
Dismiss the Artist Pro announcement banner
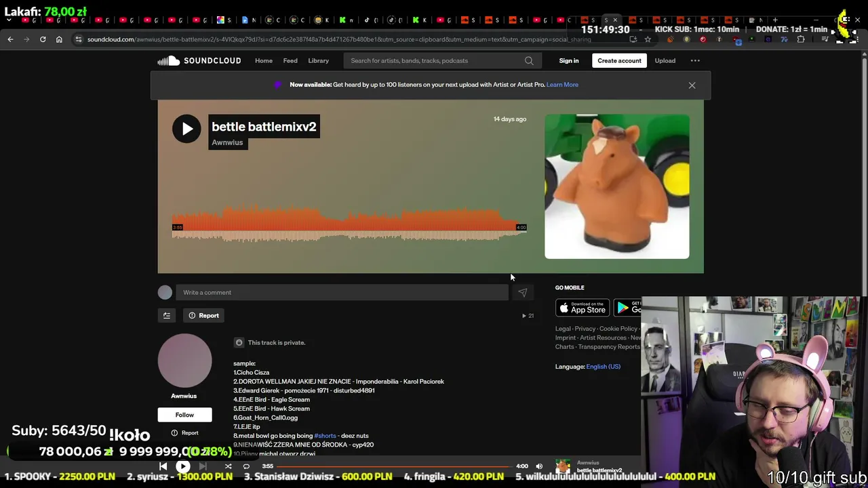coord(692,85)
